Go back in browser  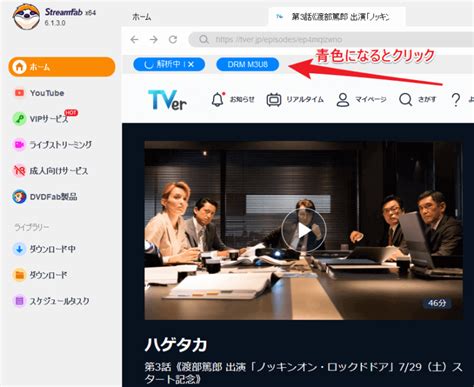pos(134,40)
